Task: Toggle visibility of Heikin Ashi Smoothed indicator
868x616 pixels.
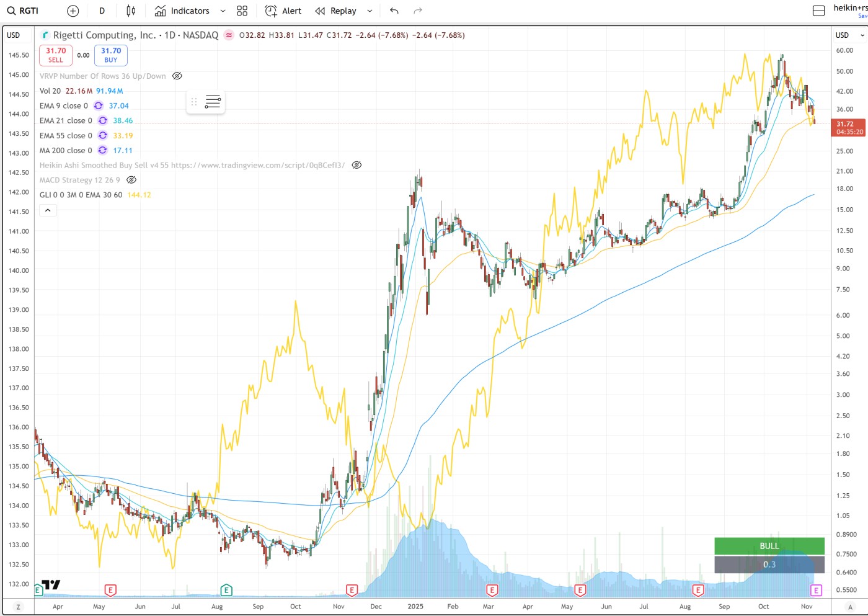Action: [x=356, y=165]
